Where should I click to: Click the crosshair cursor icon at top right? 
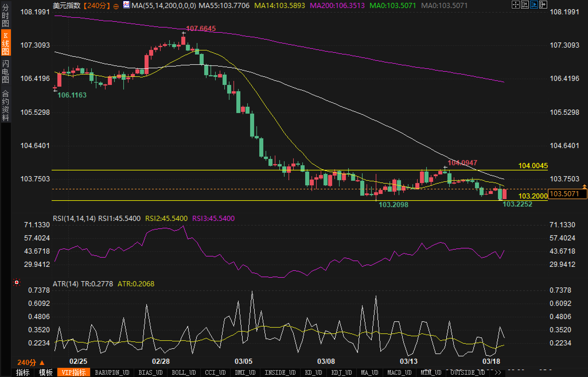[516, 5]
